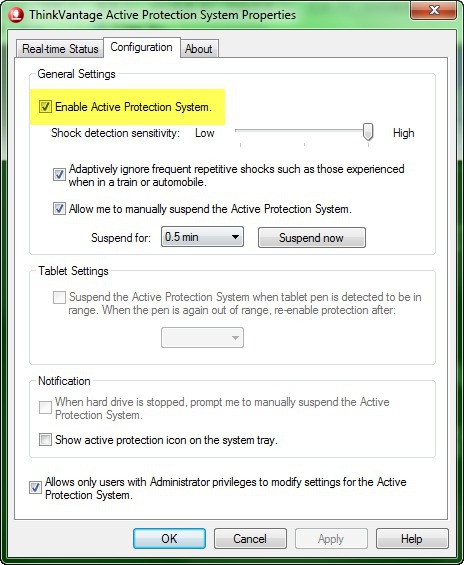Open the Suspend for 0.5 min dropdown

202,237
